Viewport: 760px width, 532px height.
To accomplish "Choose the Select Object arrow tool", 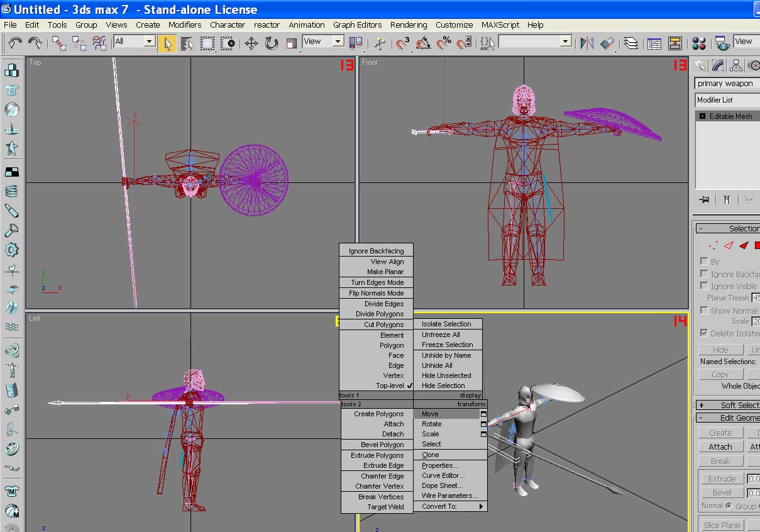I will (167, 43).
